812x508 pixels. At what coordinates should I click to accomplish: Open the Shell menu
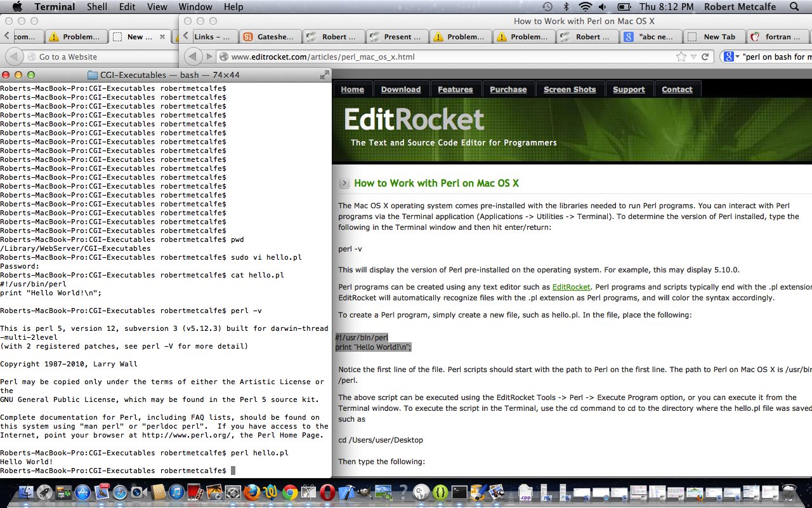pyautogui.click(x=97, y=7)
